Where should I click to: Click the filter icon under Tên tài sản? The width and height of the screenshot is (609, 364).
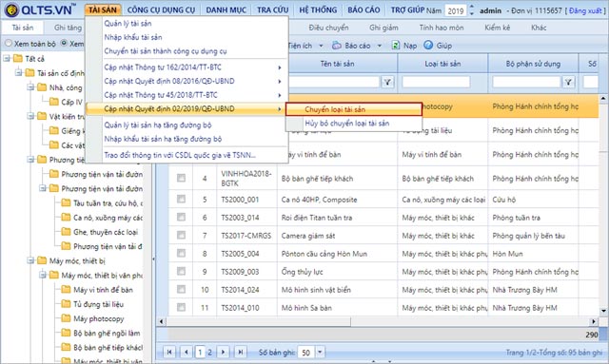click(387, 82)
